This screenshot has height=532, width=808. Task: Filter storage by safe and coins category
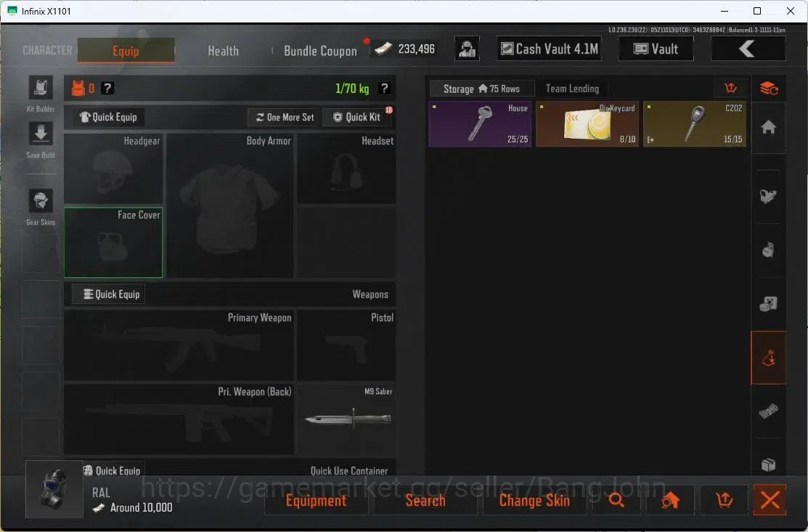[x=768, y=304]
